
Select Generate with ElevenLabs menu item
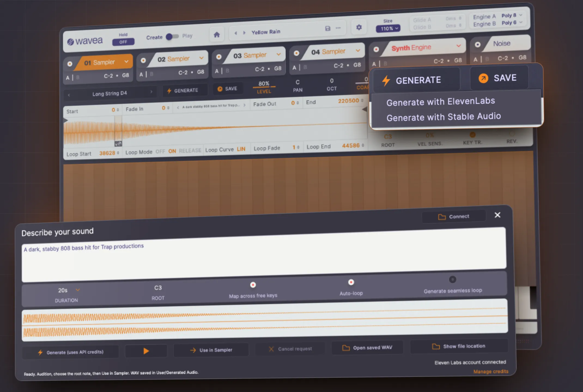coord(441,102)
